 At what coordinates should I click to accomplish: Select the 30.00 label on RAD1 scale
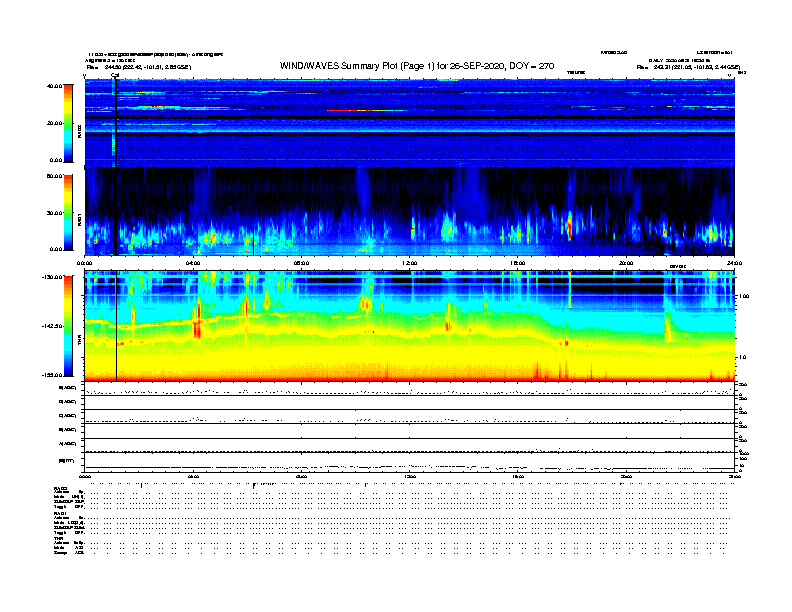pos(54,213)
